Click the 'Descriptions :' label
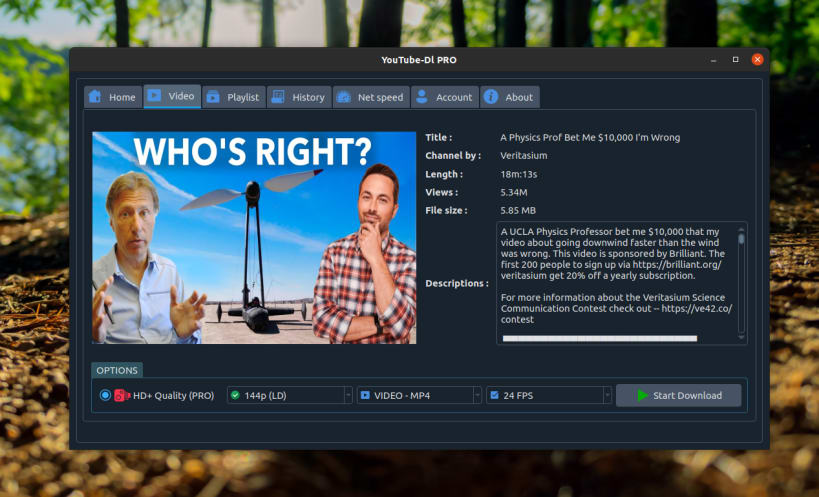The height and width of the screenshot is (497, 819). [x=457, y=283]
